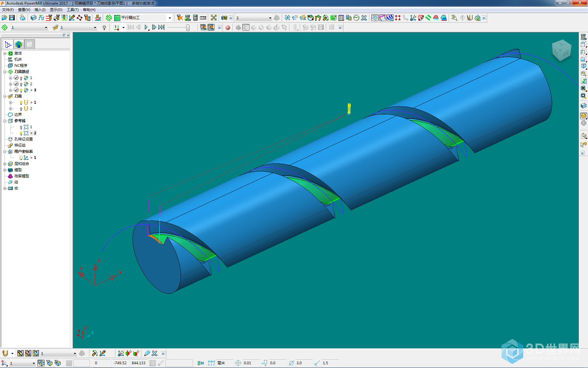Expand the 层和组合 tree node
The height and width of the screenshot is (368, 588).
click(5, 164)
